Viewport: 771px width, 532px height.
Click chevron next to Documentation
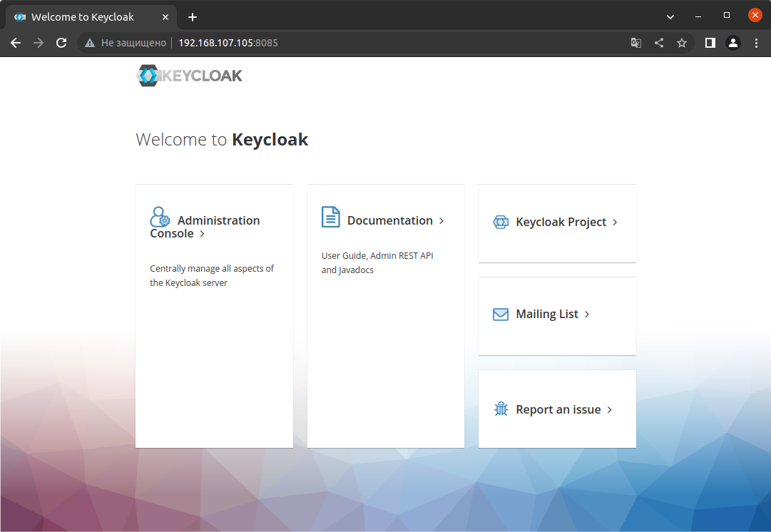click(441, 221)
